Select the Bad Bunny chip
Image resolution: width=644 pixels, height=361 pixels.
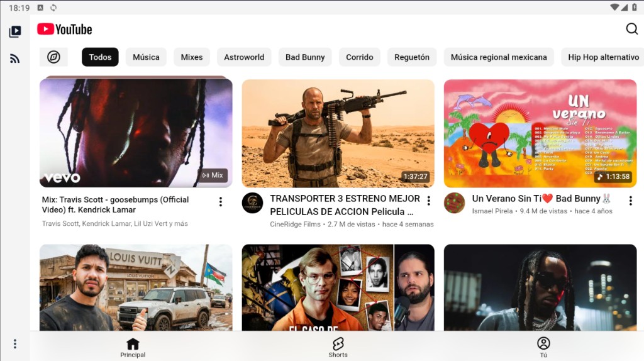305,57
